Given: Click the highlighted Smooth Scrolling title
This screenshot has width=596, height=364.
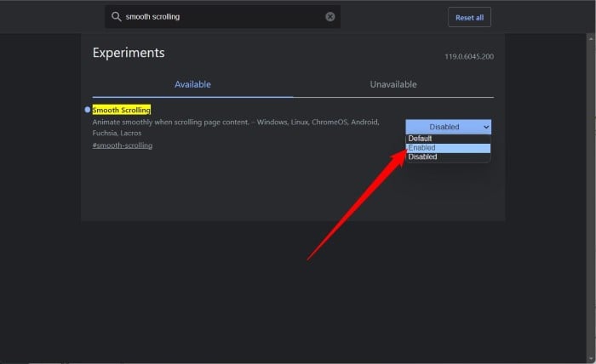Looking at the screenshot, I should [122, 111].
